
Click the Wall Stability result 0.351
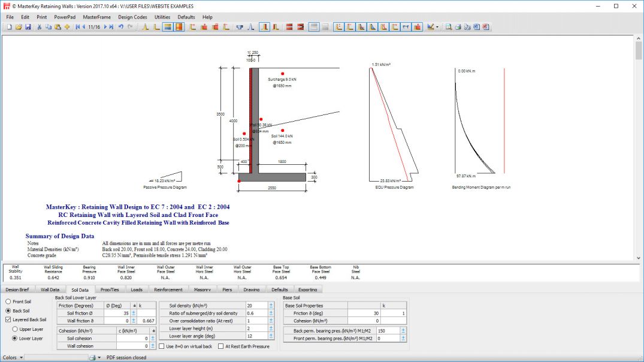pos(15,277)
